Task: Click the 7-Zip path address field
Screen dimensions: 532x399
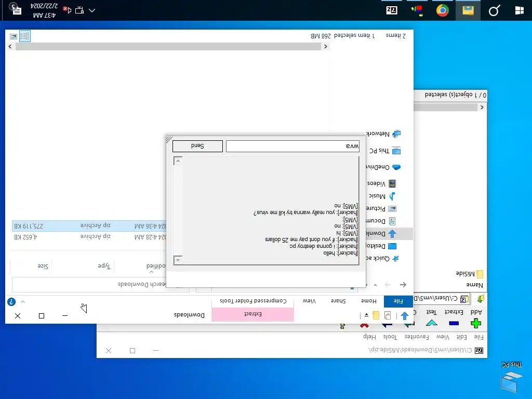Action: coord(442,299)
